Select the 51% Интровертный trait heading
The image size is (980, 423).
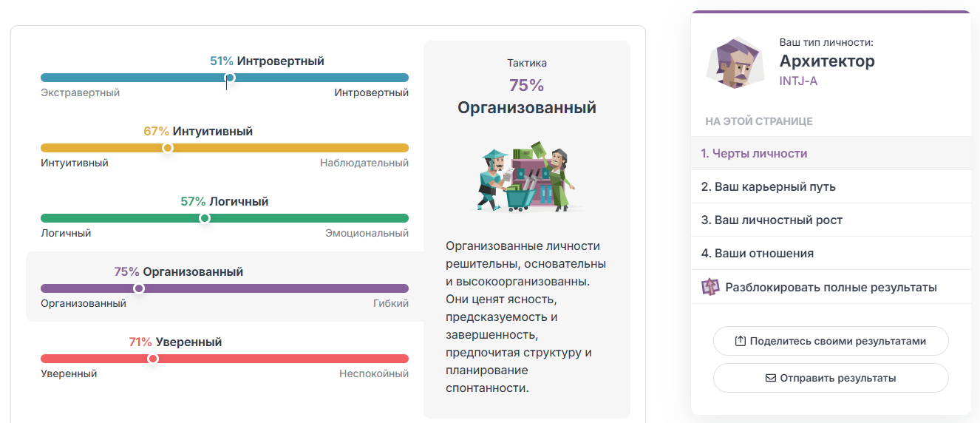pyautogui.click(x=267, y=61)
